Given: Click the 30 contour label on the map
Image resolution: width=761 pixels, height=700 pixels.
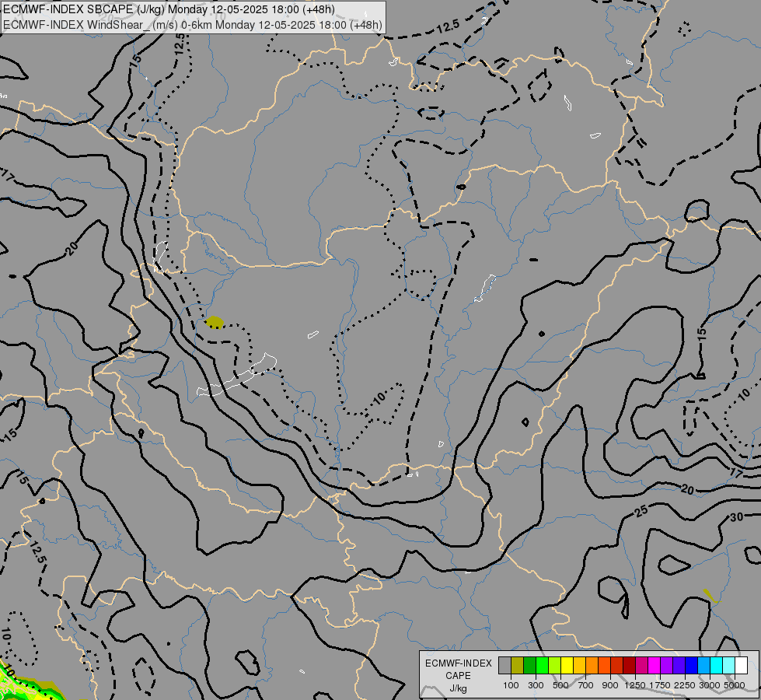Looking at the screenshot, I should [x=736, y=517].
